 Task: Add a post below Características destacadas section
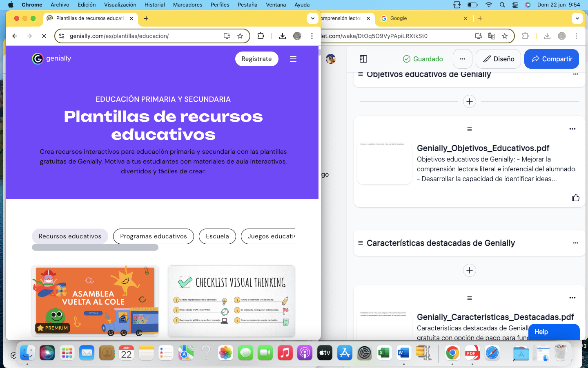pyautogui.click(x=470, y=270)
